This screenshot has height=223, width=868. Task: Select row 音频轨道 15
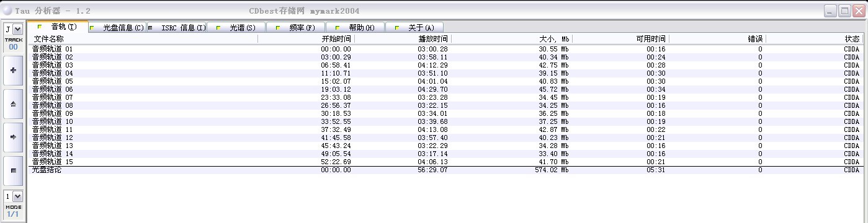445,162
